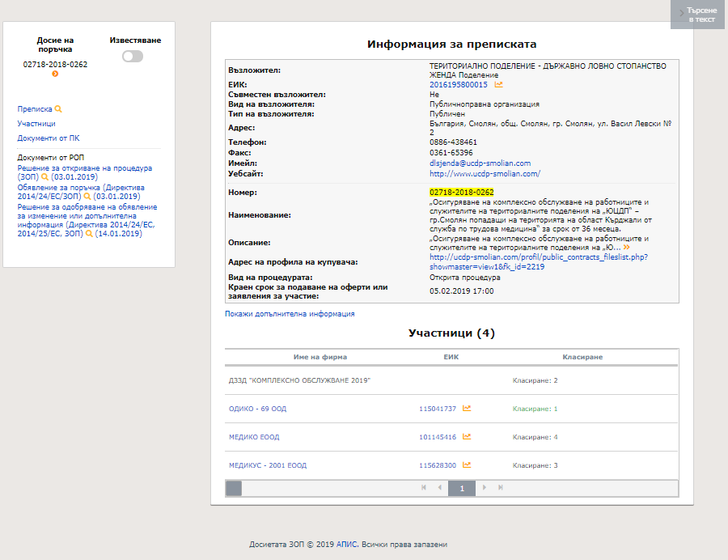
Task: Open chart icon for МЕДИКУС - 2001 ЕООД
Action: pos(467,465)
